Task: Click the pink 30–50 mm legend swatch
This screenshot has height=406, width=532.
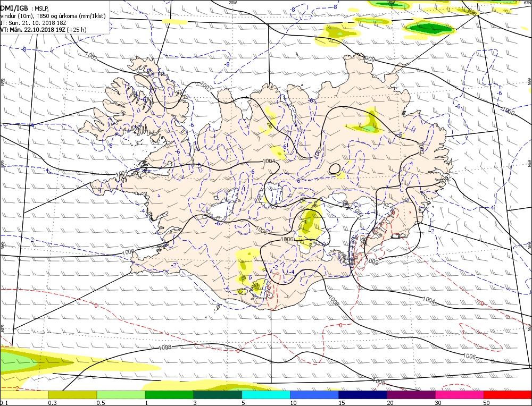Action: tap(460, 395)
